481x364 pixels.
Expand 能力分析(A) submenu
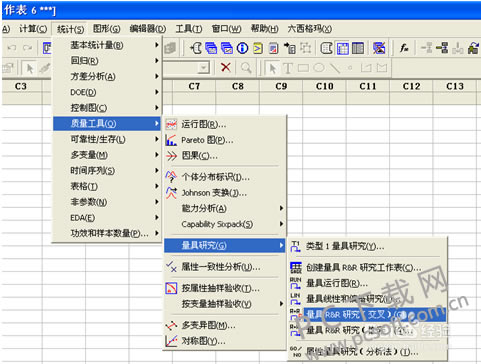(225, 208)
